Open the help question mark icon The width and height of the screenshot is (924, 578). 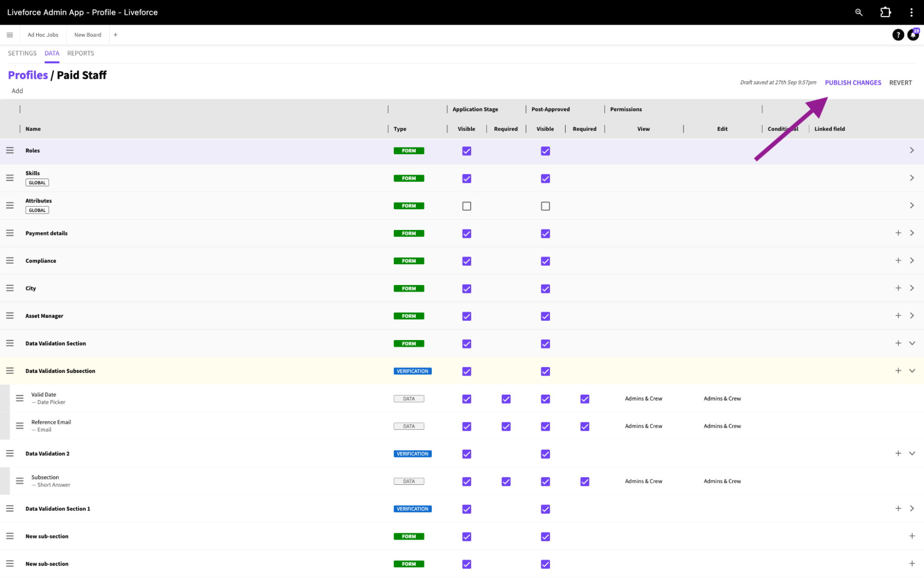(x=898, y=35)
